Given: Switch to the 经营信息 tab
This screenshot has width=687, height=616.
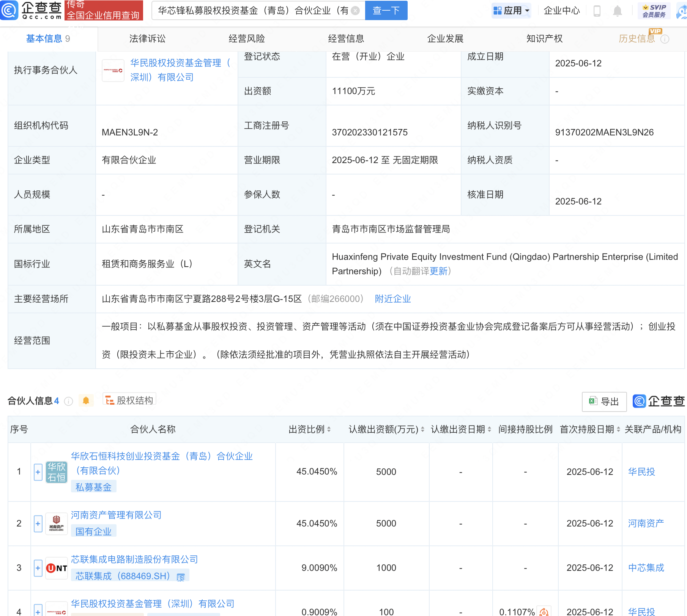Looking at the screenshot, I should (346, 39).
